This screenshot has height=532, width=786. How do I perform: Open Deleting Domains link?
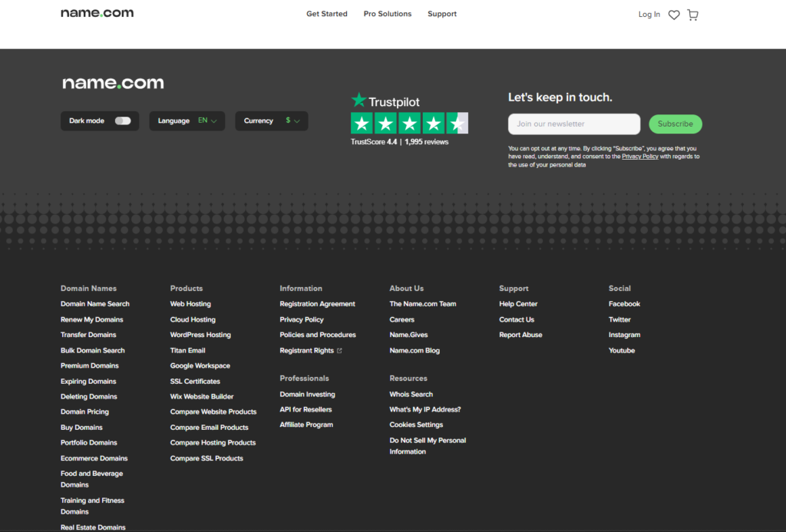[89, 397]
